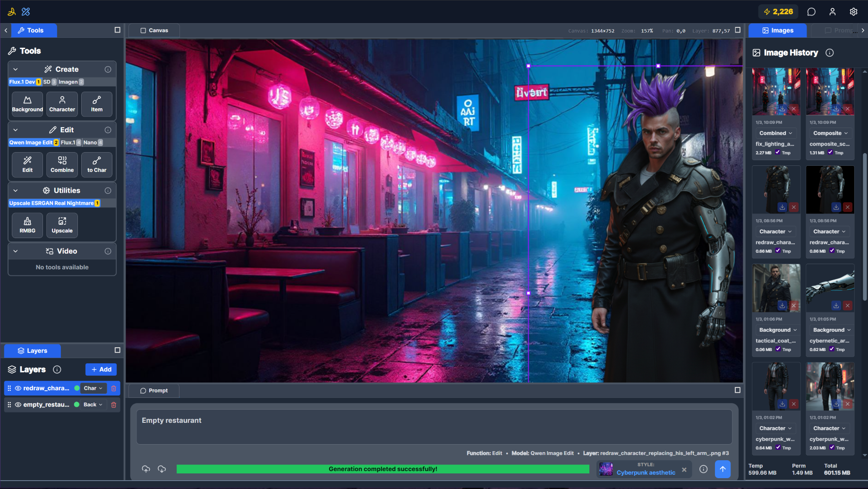Viewport: 868px width, 489px height.
Task: Select the 'to Char' conversion tool
Action: (96, 164)
